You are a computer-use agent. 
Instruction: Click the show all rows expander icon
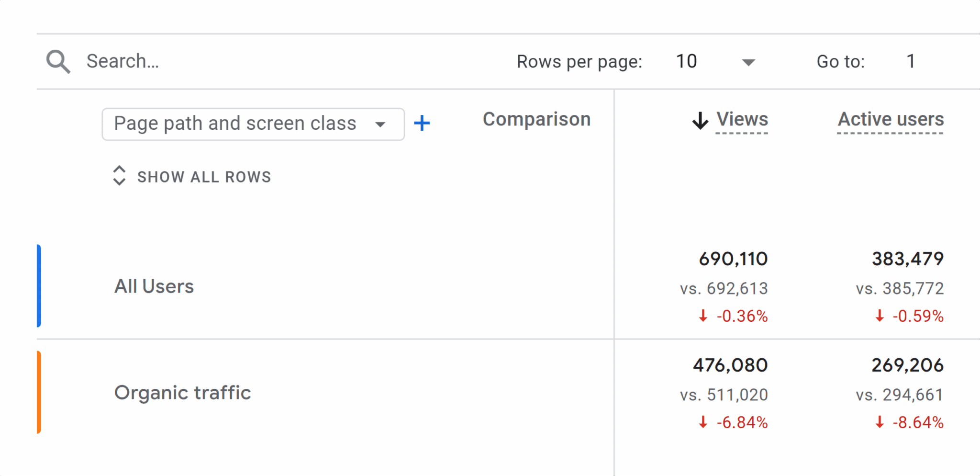click(120, 176)
